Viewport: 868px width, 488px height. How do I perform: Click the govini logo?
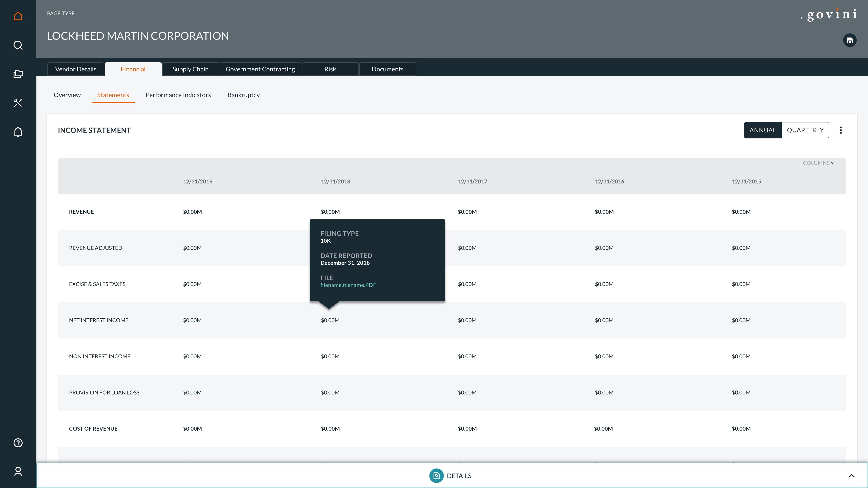pyautogui.click(x=829, y=14)
